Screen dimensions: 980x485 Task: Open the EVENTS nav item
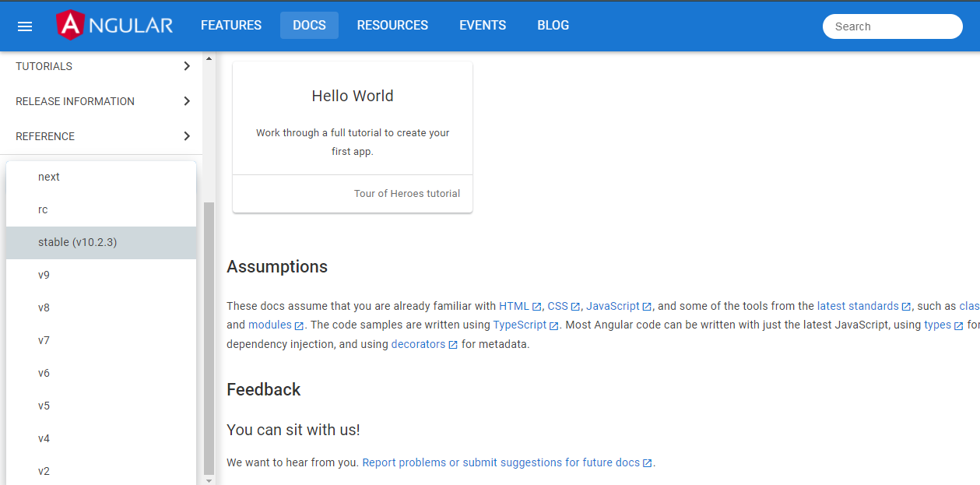point(483,26)
